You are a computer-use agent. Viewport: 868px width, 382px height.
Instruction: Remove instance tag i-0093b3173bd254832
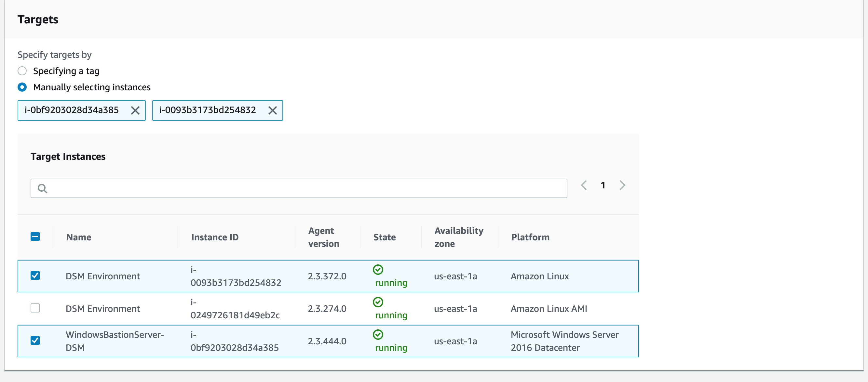[272, 110]
